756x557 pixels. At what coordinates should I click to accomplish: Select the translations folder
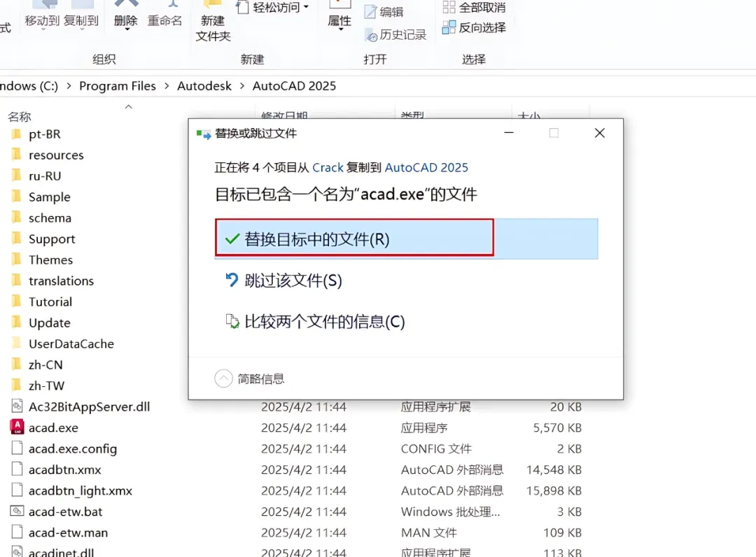(x=61, y=281)
